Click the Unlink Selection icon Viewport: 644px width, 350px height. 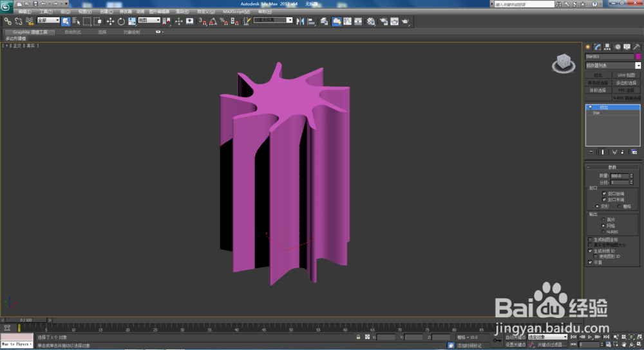(19, 21)
